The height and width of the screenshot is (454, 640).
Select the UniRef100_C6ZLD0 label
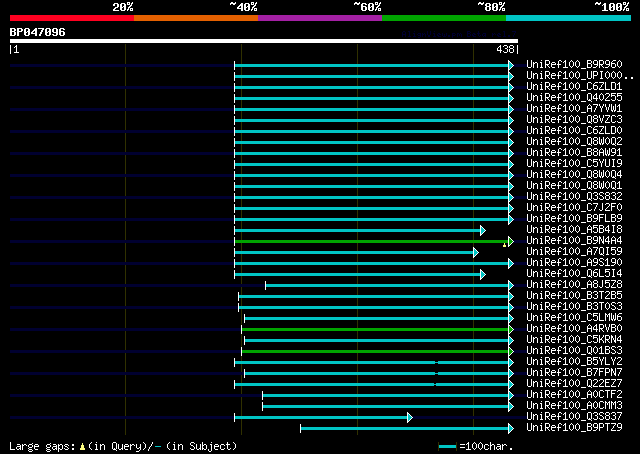pos(574,130)
